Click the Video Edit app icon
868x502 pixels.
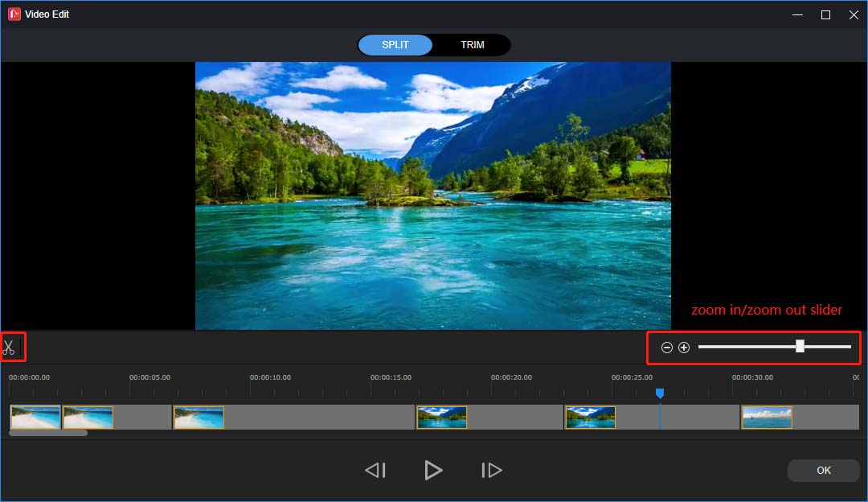point(13,14)
